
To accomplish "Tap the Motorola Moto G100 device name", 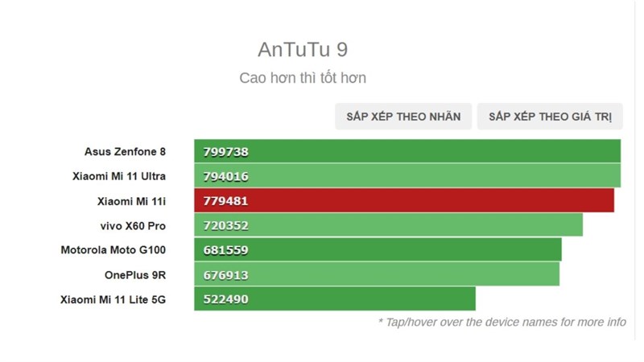I will tap(114, 250).
